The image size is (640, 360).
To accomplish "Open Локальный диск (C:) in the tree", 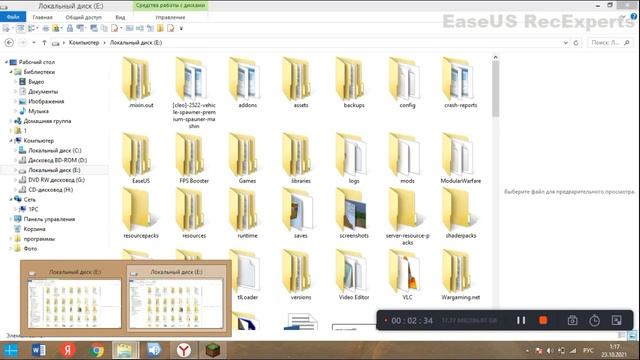I will (x=50, y=150).
